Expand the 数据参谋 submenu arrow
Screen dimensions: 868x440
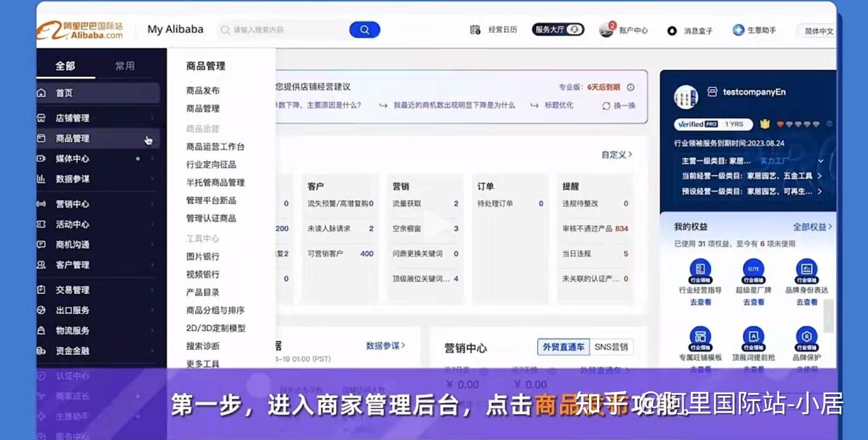(x=152, y=179)
